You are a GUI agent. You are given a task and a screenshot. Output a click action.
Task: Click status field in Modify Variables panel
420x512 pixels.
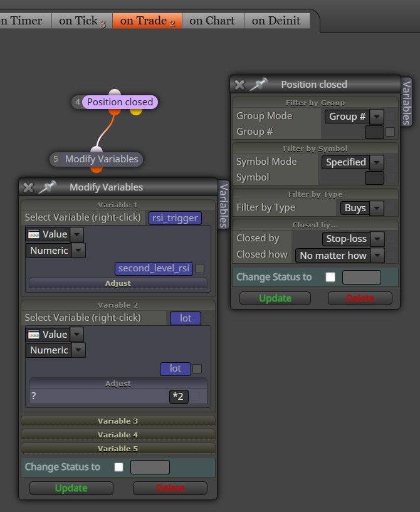point(150,467)
